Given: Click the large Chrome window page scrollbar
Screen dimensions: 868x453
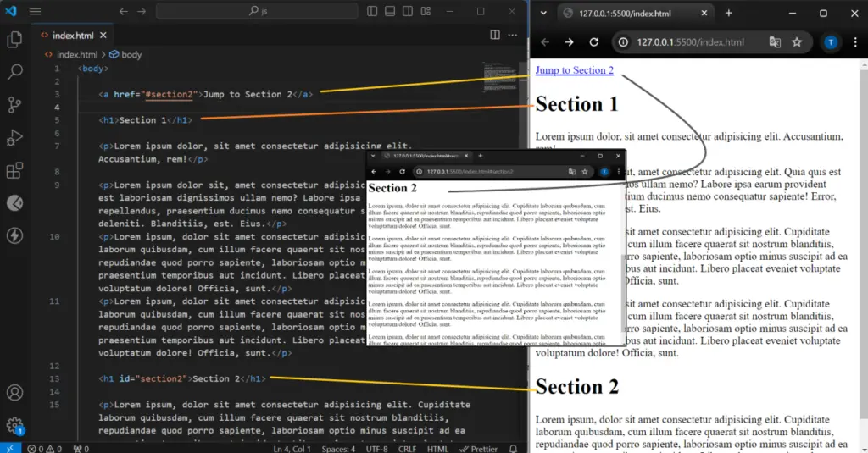Looking at the screenshot, I should tap(864, 243).
